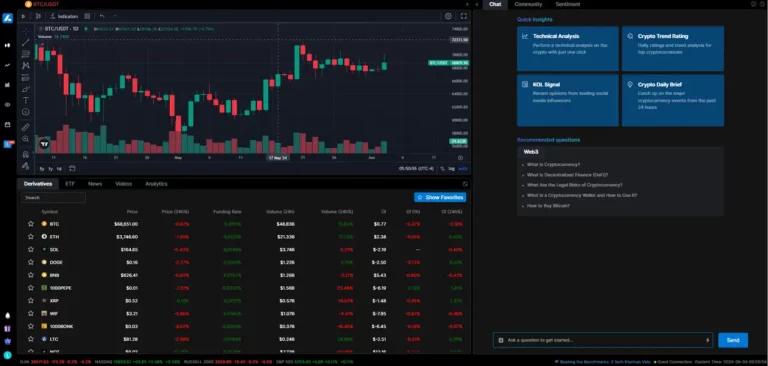Viewport: 768px width, 366px height.
Task: Set chart range to 5y
Action: pyautogui.click(x=42, y=169)
